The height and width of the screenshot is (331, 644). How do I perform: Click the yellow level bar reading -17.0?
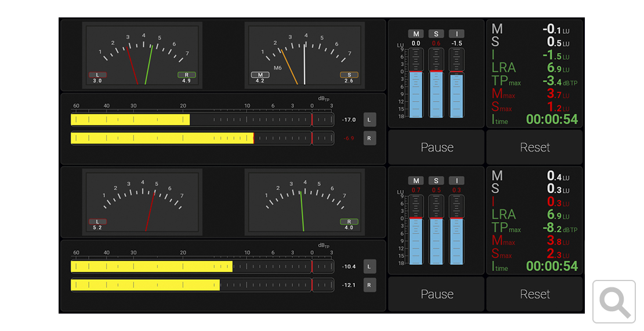130,120
